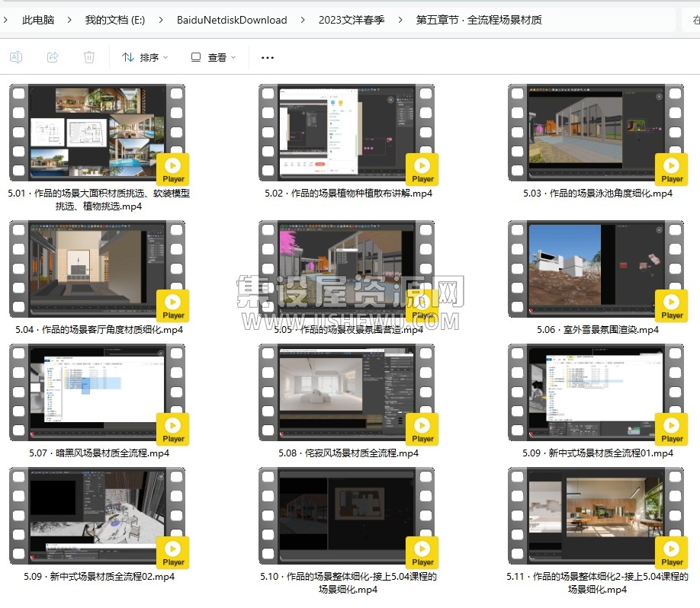Click Player badge on 5.01 video
The height and width of the screenshot is (608, 700).
(x=173, y=169)
